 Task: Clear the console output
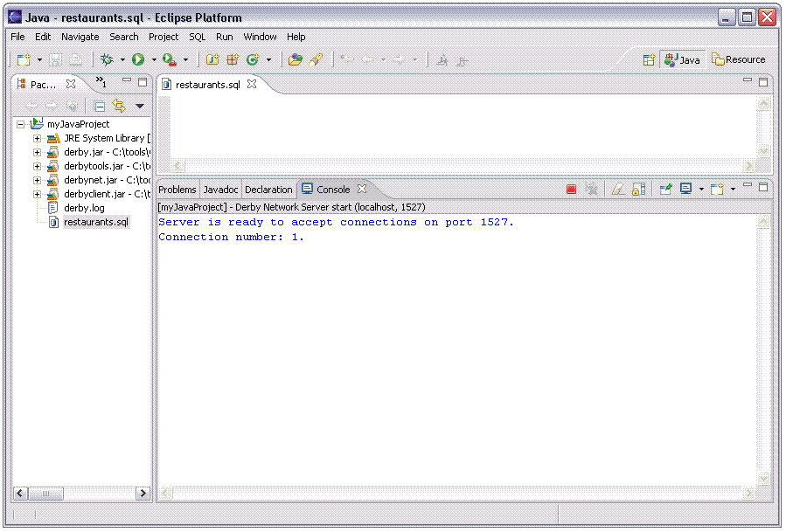(618, 190)
